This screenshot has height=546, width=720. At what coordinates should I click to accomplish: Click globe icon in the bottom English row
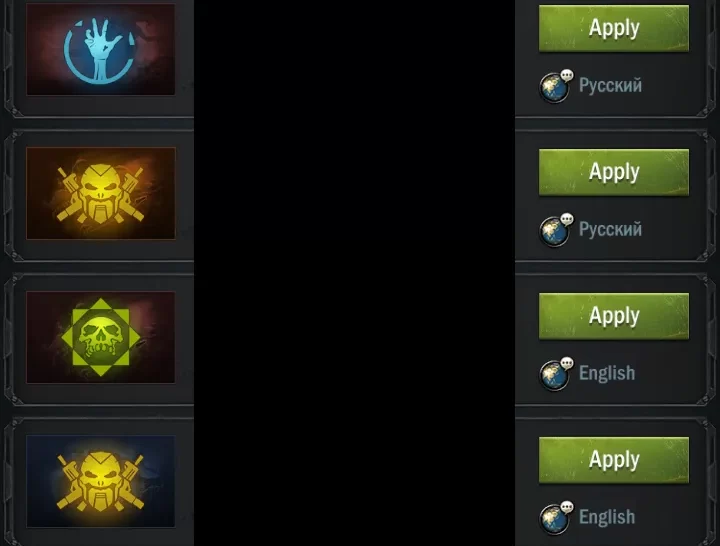point(556,518)
